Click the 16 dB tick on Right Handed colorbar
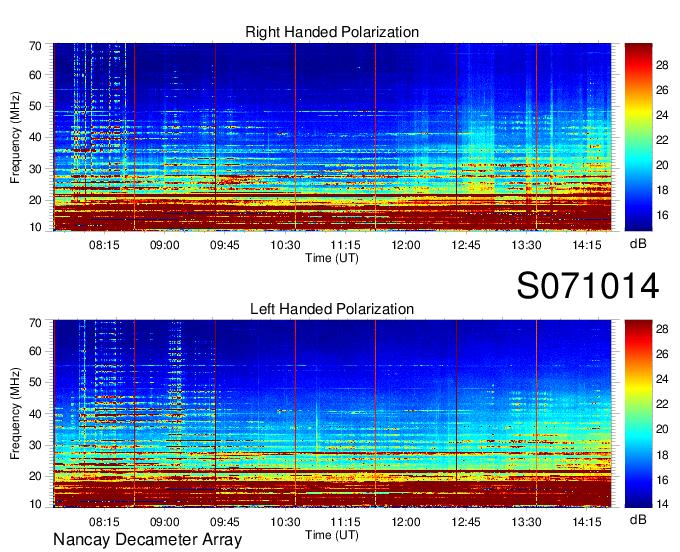Image resolution: width=680 pixels, height=552 pixels. (x=662, y=215)
